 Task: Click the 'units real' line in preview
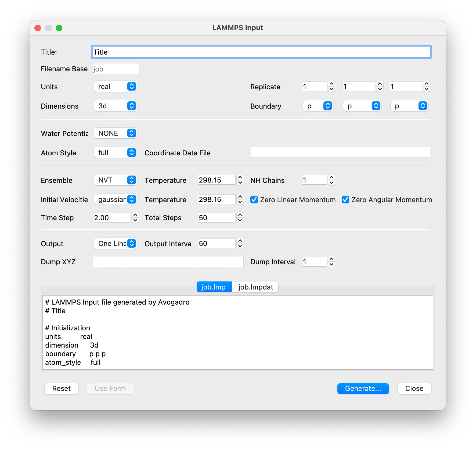(x=69, y=337)
